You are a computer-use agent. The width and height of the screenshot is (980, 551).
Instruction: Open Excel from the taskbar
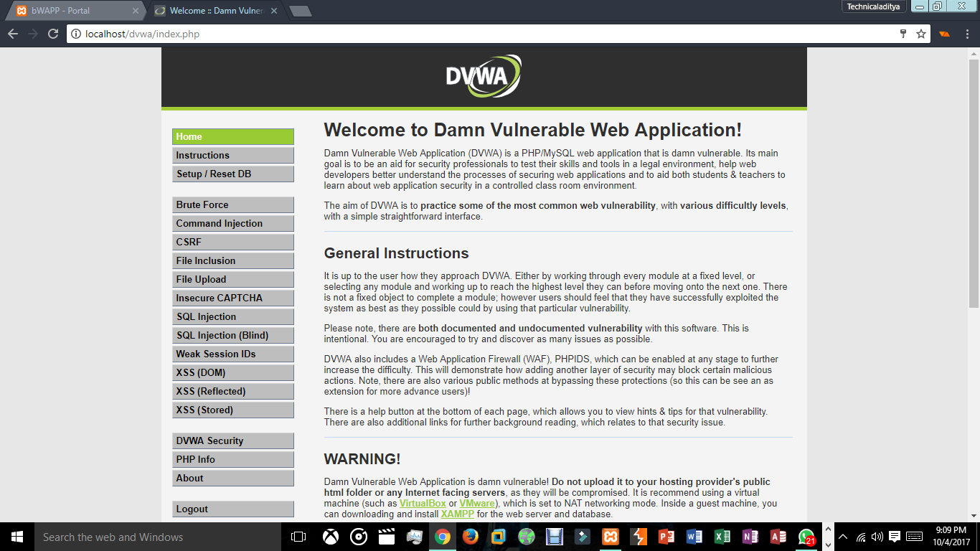[722, 537]
